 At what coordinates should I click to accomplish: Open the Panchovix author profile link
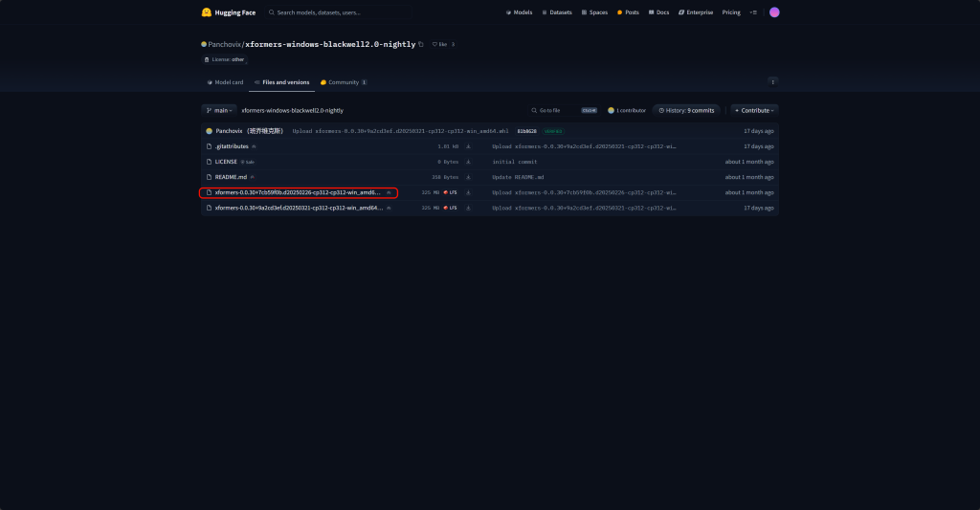pyautogui.click(x=224, y=44)
